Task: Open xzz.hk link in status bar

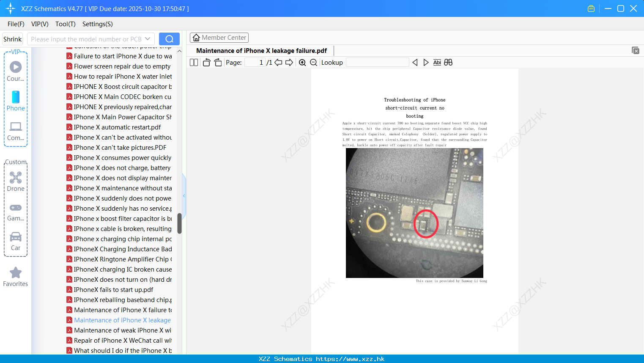Action: [350, 359]
